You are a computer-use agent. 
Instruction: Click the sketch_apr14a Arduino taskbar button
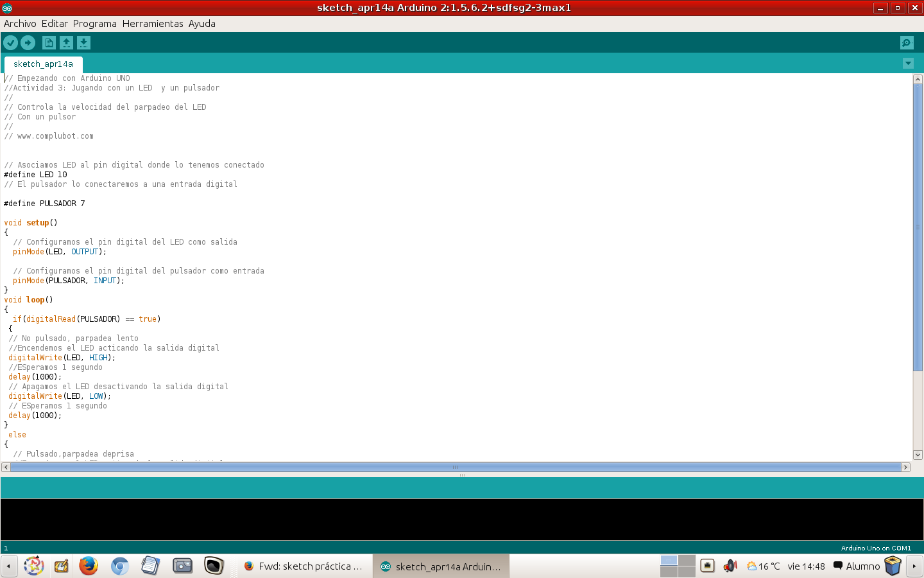(441, 566)
